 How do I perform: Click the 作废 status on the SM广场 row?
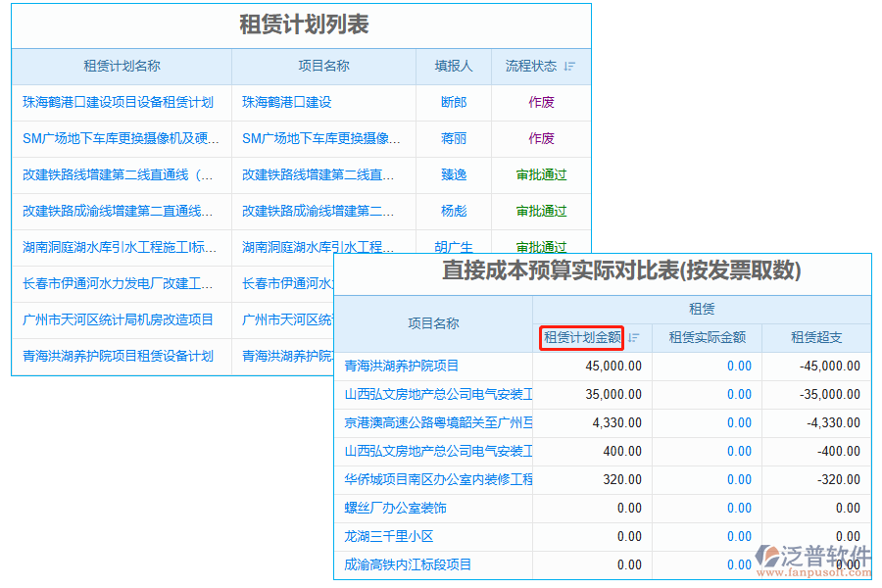[539, 138]
